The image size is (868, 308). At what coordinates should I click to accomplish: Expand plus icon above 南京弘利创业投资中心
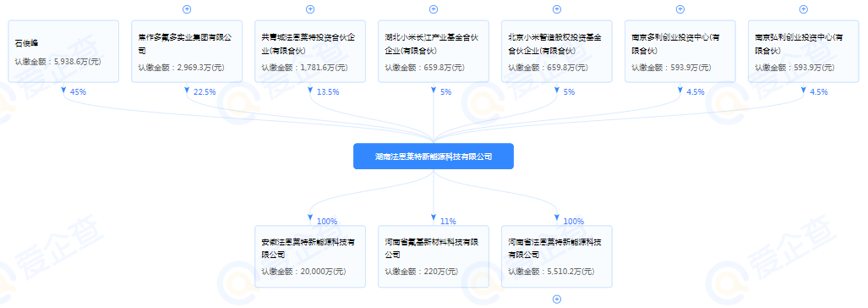pyautogui.click(x=804, y=8)
